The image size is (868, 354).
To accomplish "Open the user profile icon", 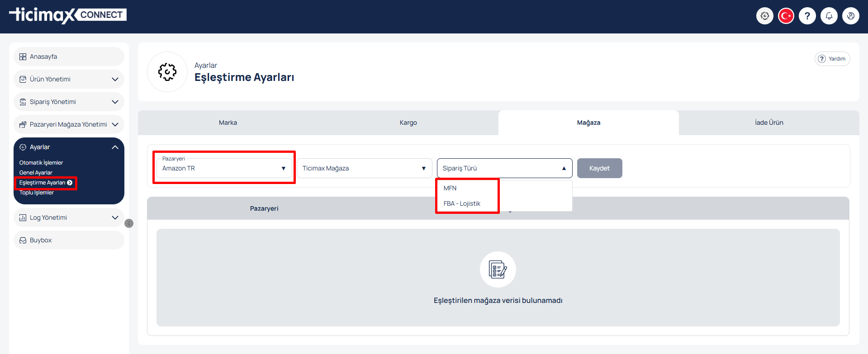I will tap(851, 16).
